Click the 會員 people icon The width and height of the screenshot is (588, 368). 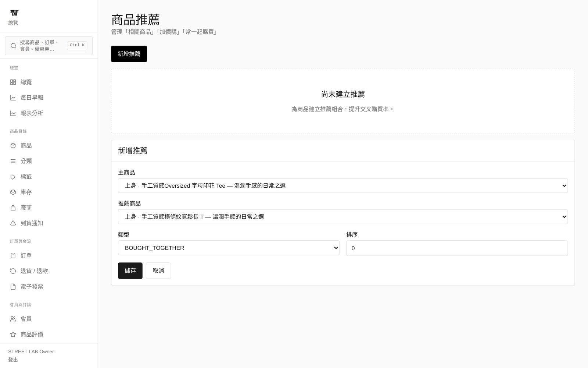tap(13, 319)
